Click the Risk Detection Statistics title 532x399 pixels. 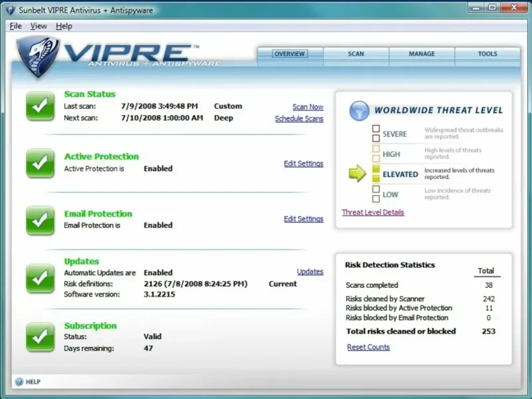(390, 265)
